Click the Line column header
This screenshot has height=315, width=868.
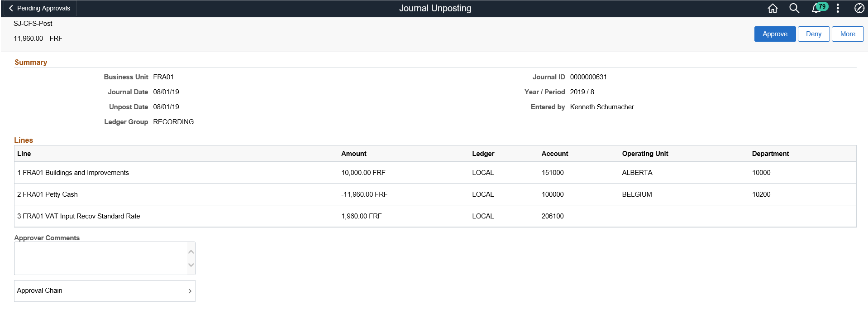24,154
